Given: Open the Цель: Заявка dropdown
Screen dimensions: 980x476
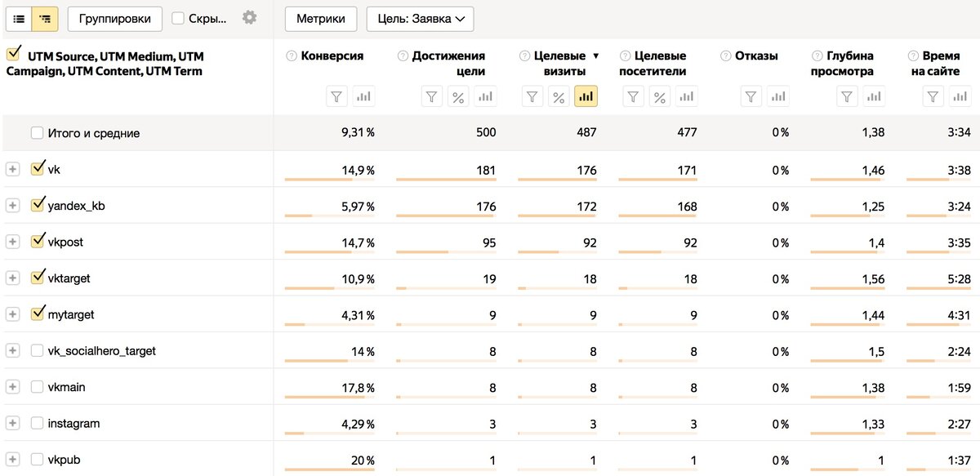Looking at the screenshot, I should point(421,18).
